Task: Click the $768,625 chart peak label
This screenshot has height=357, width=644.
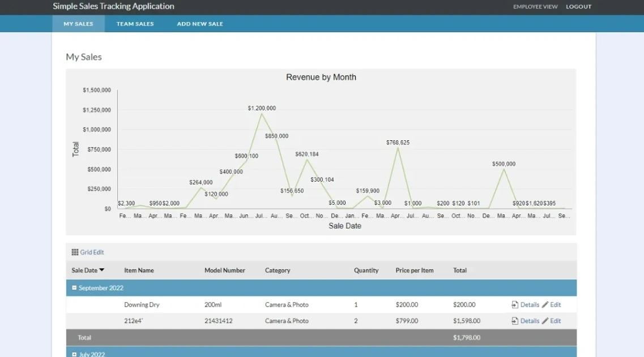Action: 398,143
